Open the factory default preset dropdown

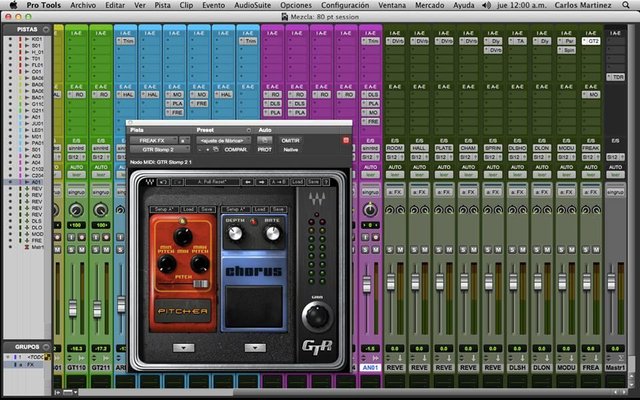tap(223, 140)
